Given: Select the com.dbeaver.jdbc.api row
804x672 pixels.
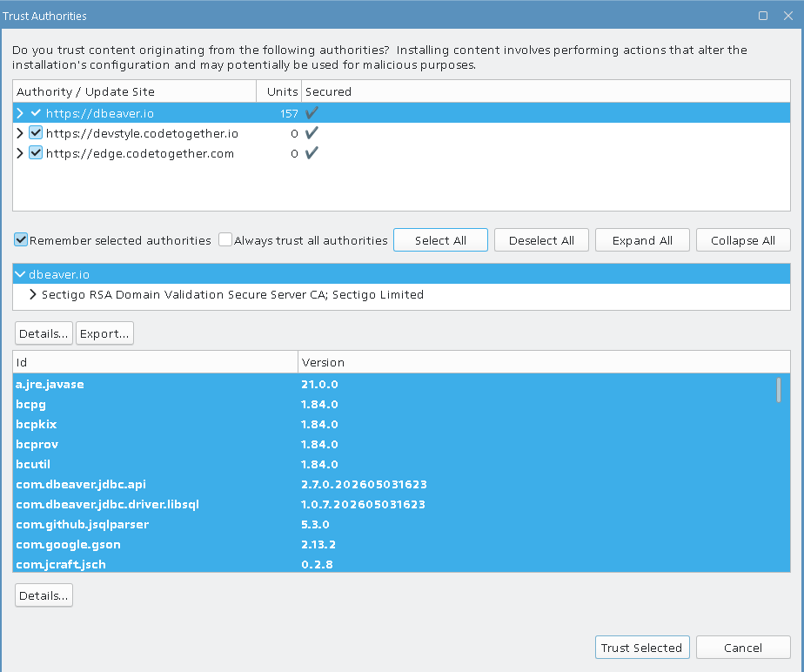Looking at the screenshot, I should [401, 484].
